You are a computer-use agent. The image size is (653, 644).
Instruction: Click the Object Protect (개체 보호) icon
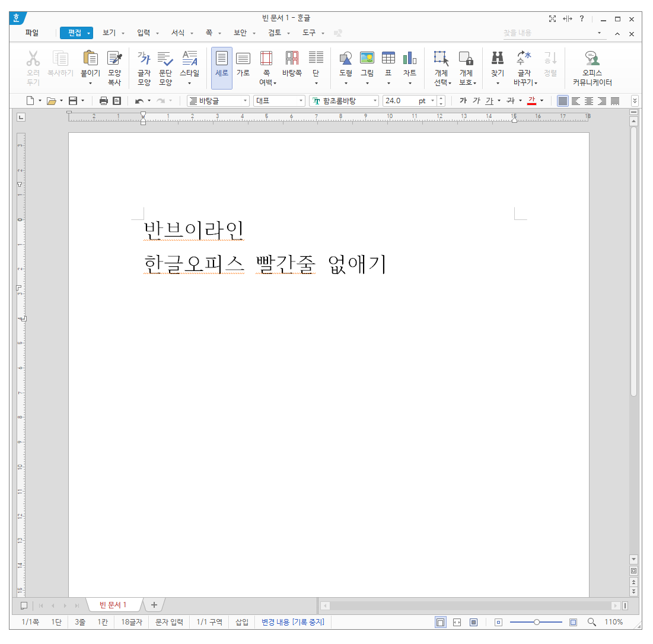click(x=466, y=59)
